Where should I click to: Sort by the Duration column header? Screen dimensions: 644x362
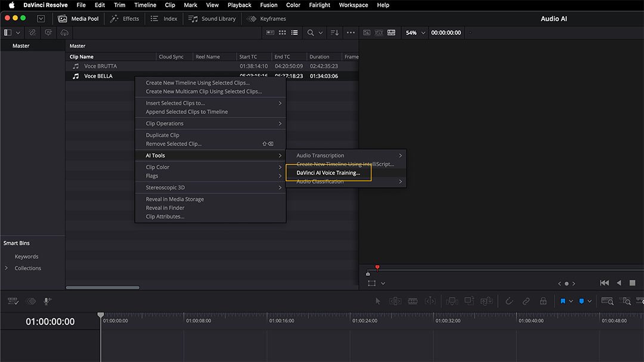(x=319, y=57)
